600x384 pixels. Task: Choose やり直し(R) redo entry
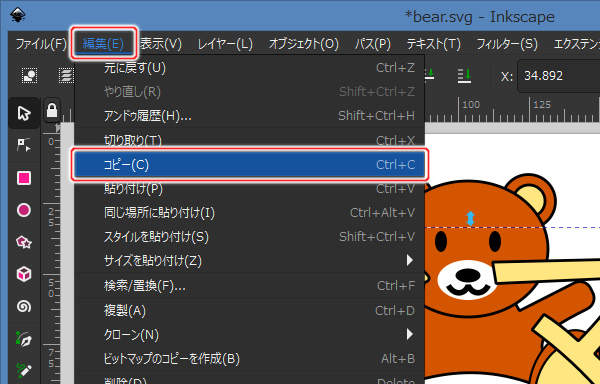[x=249, y=91]
